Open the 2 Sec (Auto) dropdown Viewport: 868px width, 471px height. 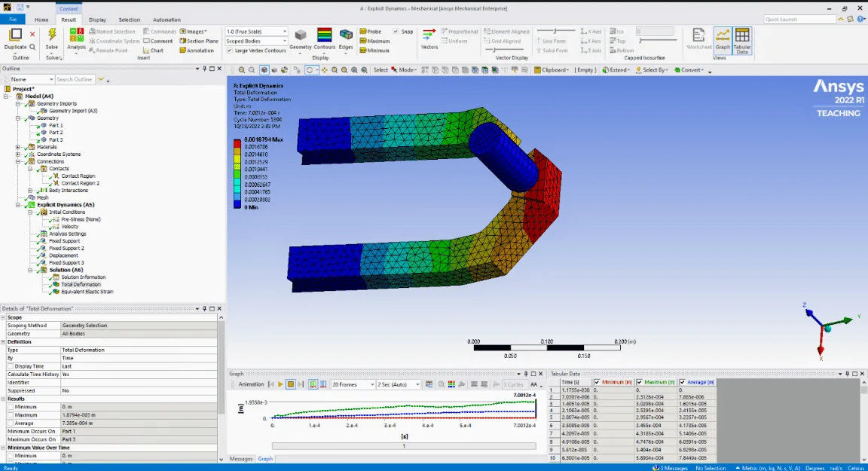[398, 384]
